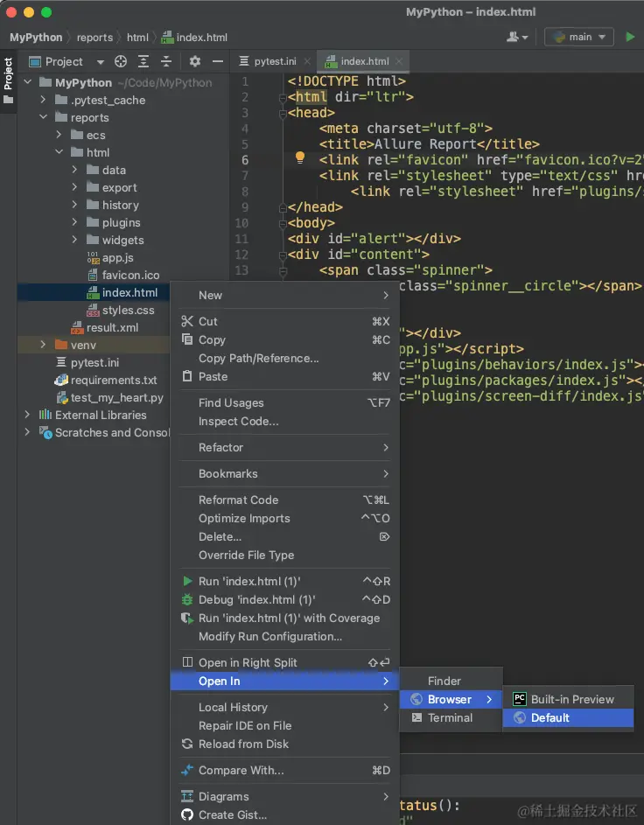This screenshot has width=644, height=825.
Task: Collapse the MyPython project root
Action: pos(28,82)
